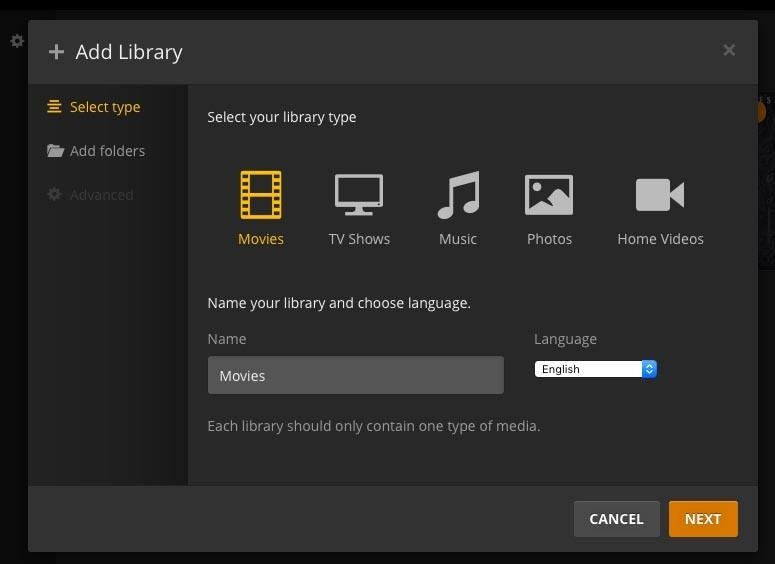This screenshot has width=775, height=564.
Task: Click the plus icon beside Add Library title
Action: click(56, 52)
